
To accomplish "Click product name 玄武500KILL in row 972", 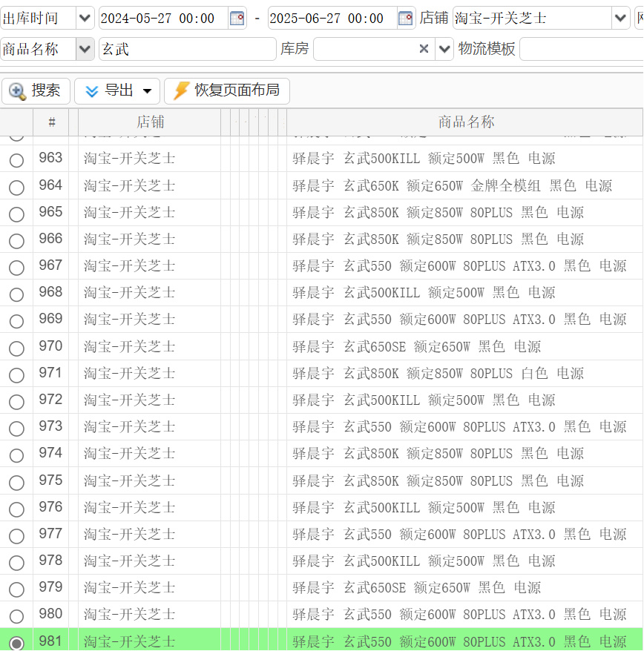I will [424, 400].
